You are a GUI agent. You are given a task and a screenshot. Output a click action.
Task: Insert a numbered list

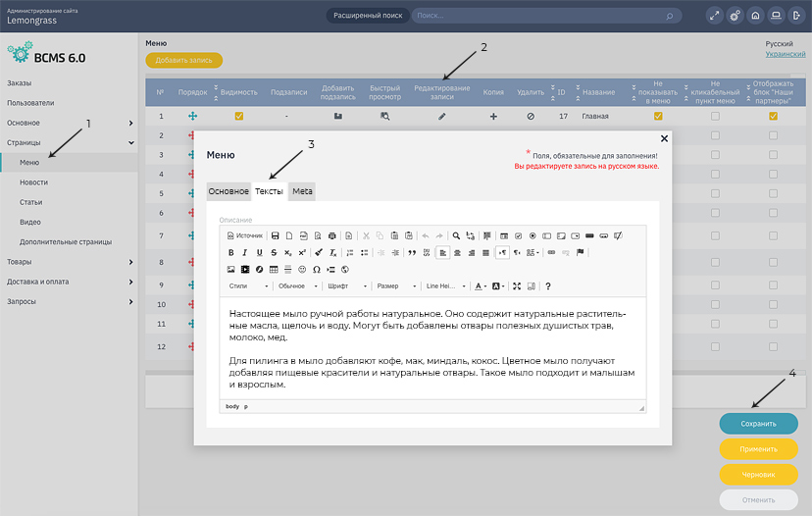[x=350, y=253]
